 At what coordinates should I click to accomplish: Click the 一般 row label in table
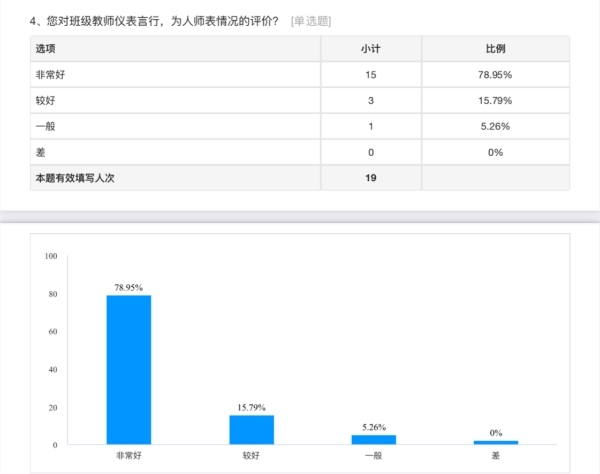point(45,126)
